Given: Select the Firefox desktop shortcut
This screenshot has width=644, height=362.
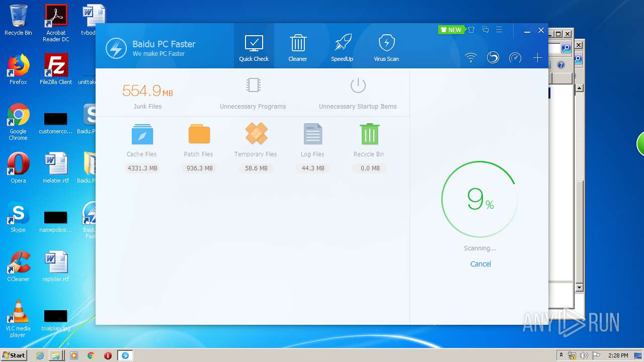Looking at the screenshot, I should coord(18,69).
